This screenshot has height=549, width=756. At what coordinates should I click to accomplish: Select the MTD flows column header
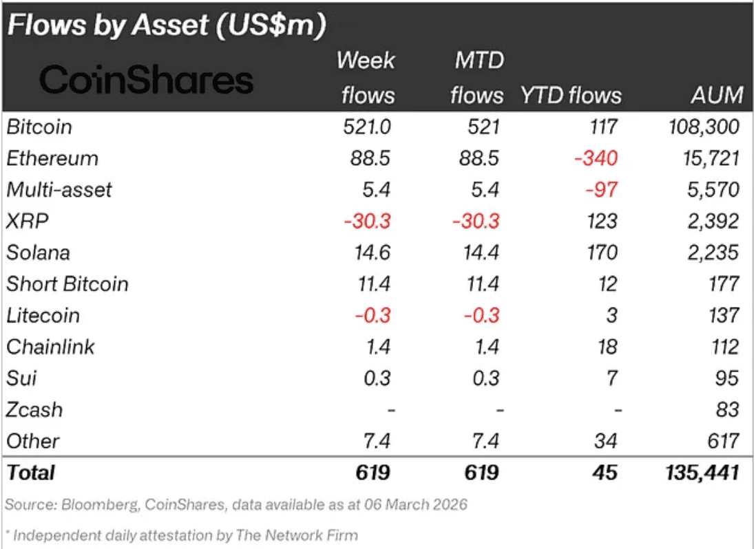click(x=476, y=77)
